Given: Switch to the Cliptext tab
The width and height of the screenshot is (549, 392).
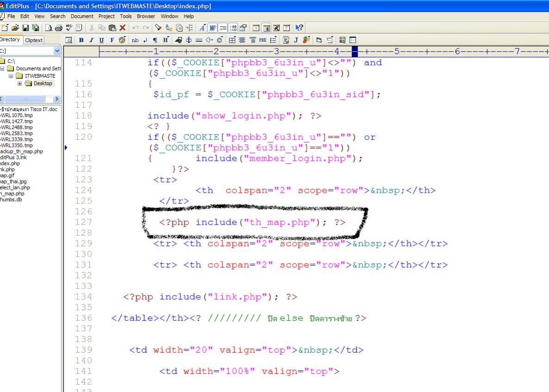Looking at the screenshot, I should (x=34, y=40).
